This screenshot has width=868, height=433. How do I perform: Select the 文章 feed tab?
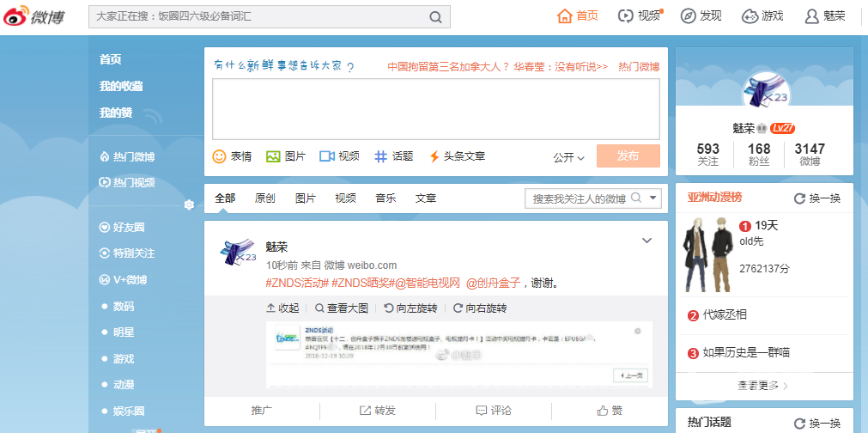[426, 198]
